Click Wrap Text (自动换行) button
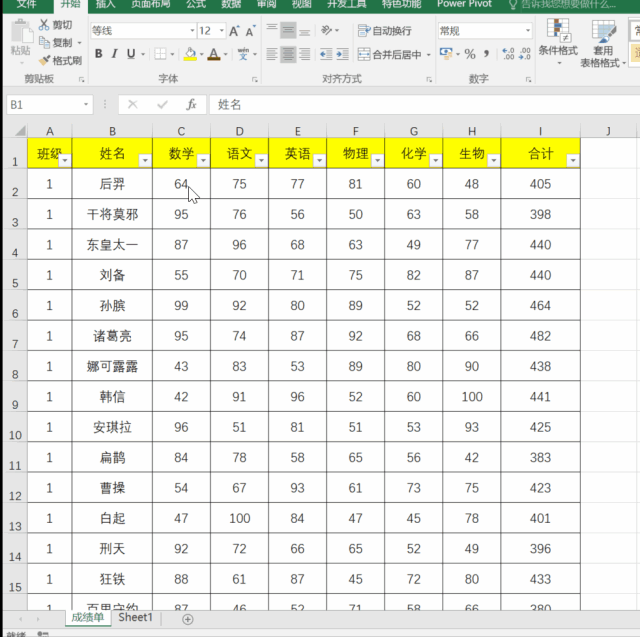The width and height of the screenshot is (640, 637). coord(384,31)
